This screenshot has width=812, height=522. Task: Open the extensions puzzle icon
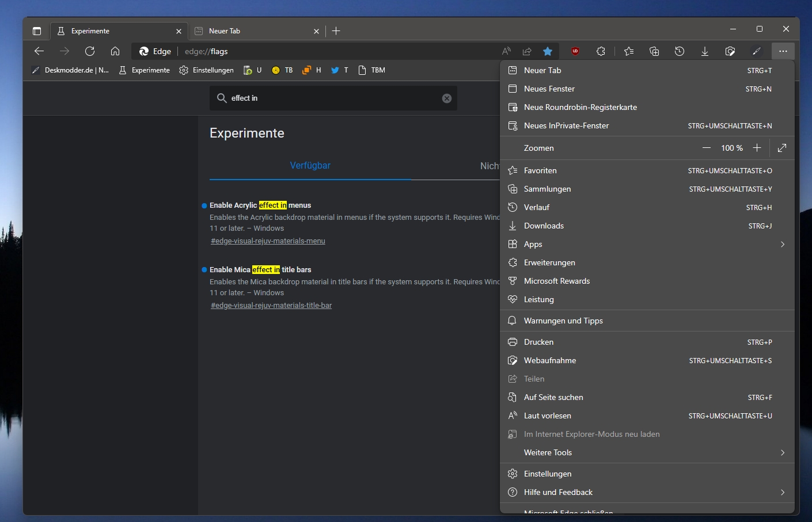[x=601, y=51]
